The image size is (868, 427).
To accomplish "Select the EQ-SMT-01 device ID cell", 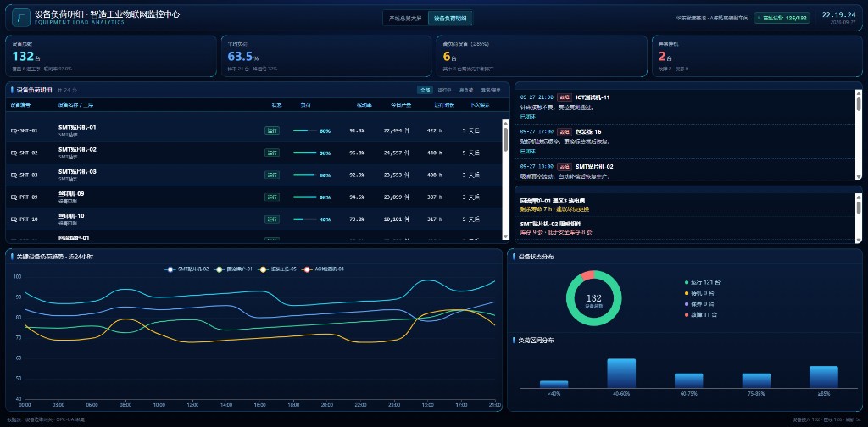I will point(25,131).
